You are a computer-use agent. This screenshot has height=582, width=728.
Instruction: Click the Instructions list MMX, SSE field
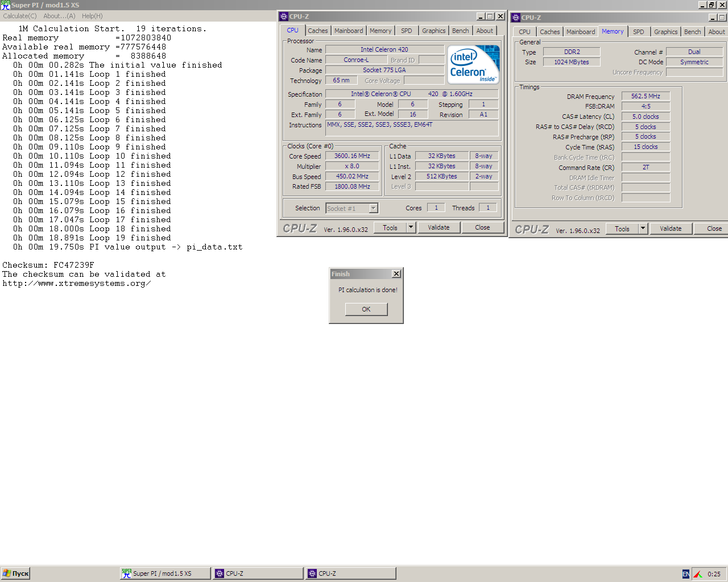point(412,128)
